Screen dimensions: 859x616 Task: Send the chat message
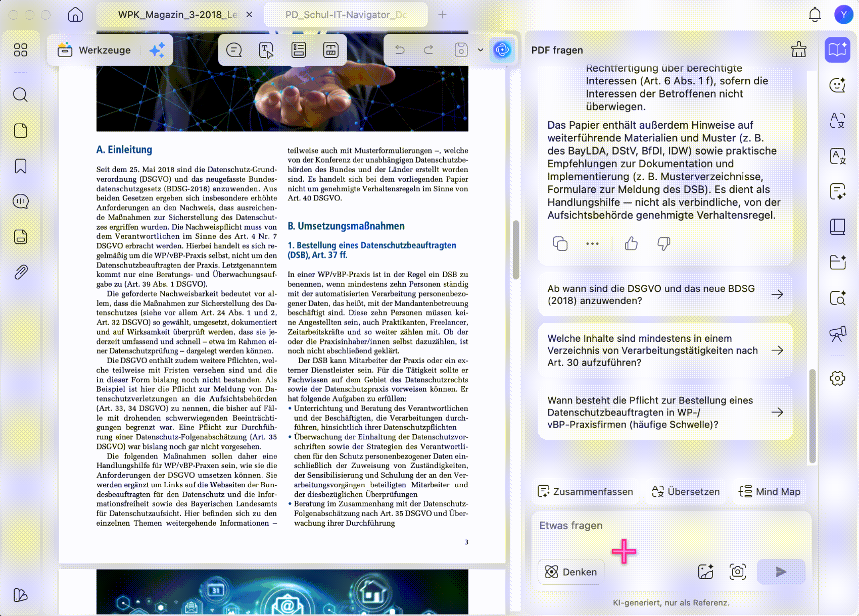point(781,572)
